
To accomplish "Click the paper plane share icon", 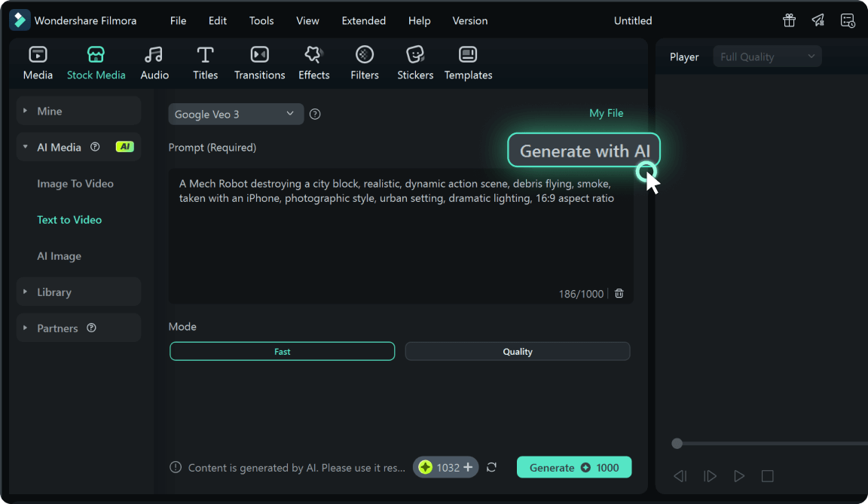I will coord(818,20).
